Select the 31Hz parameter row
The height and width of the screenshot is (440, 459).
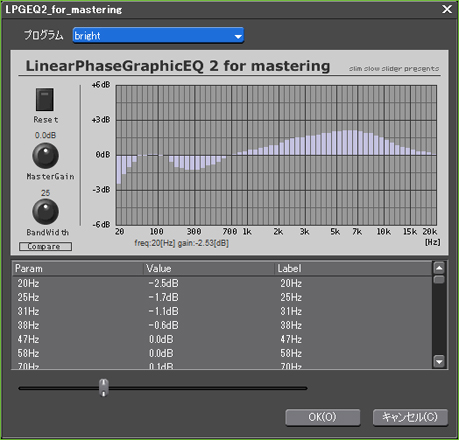point(222,311)
